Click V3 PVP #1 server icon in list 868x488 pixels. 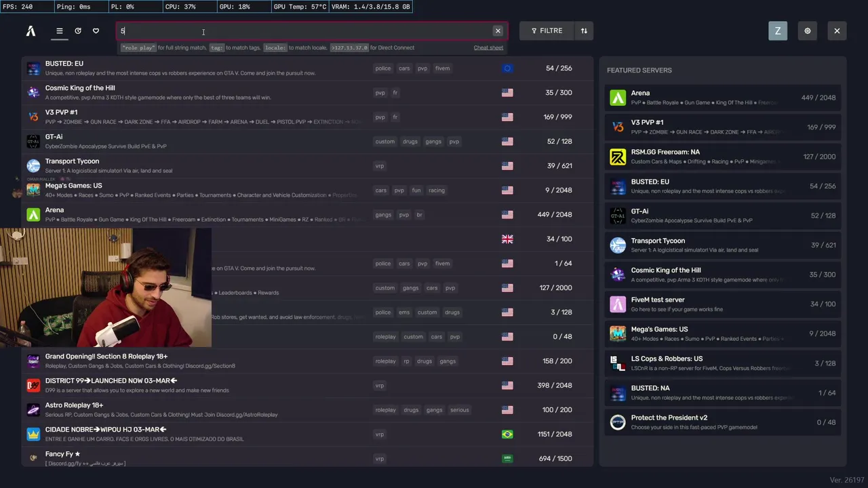[x=33, y=117]
